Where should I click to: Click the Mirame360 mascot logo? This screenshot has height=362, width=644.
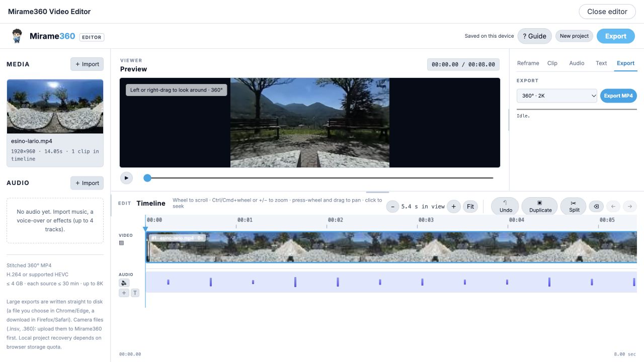(x=17, y=36)
